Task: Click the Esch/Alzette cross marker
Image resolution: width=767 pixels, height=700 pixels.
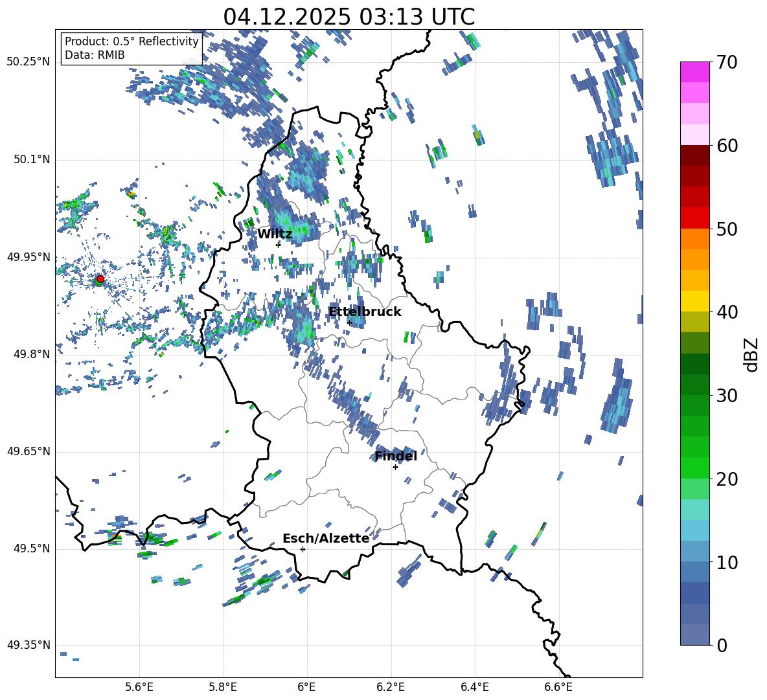Action: pyautogui.click(x=303, y=549)
